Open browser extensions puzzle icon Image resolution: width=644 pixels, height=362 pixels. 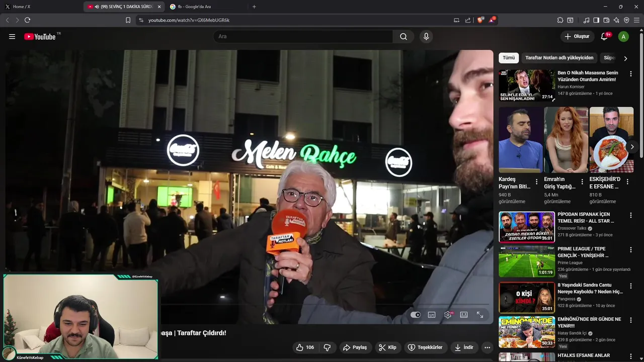560,20
